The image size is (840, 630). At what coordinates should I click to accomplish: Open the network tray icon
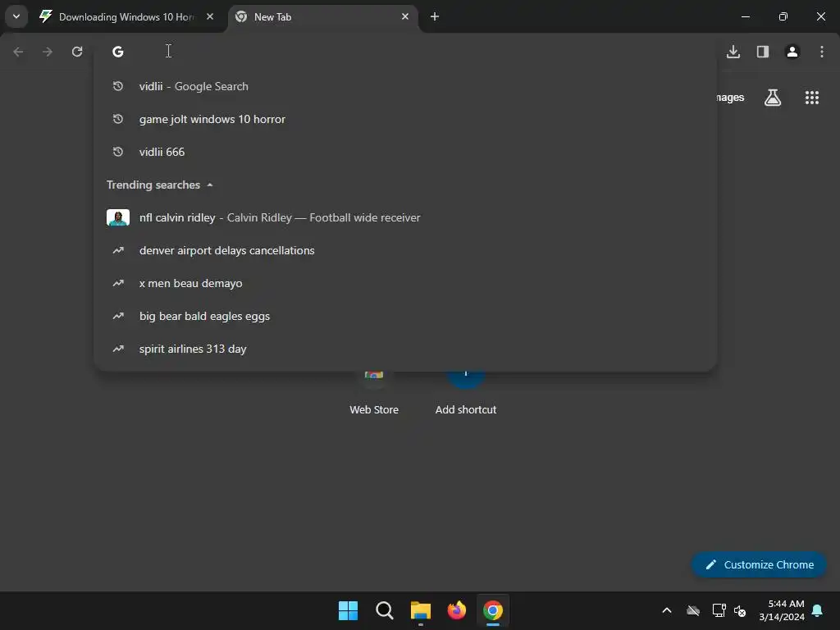point(719,610)
